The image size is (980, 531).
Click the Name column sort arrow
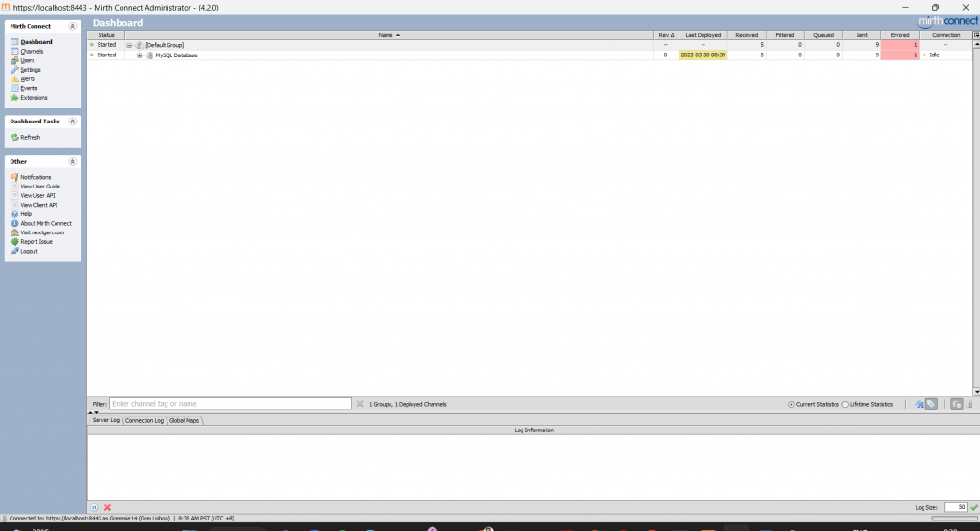tap(398, 35)
